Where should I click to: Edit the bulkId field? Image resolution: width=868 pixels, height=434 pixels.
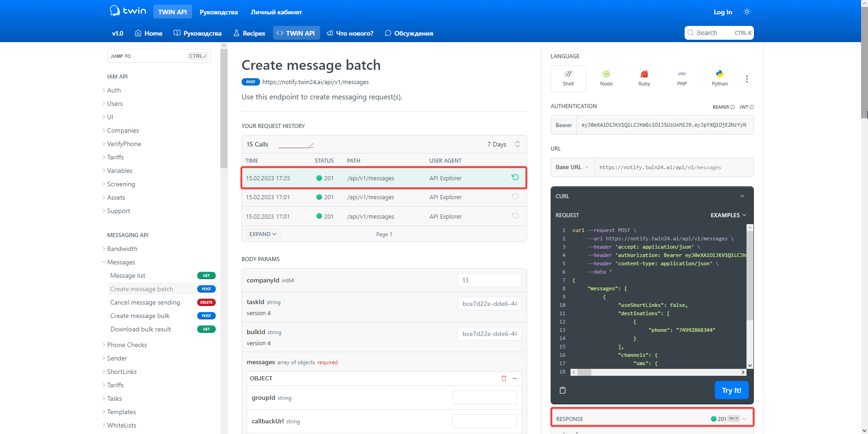[x=489, y=334]
